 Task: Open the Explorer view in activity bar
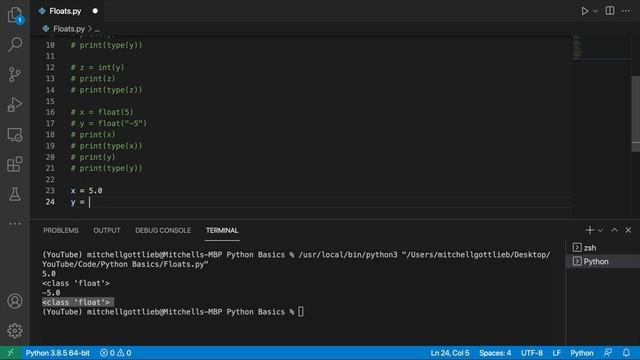coord(15,15)
